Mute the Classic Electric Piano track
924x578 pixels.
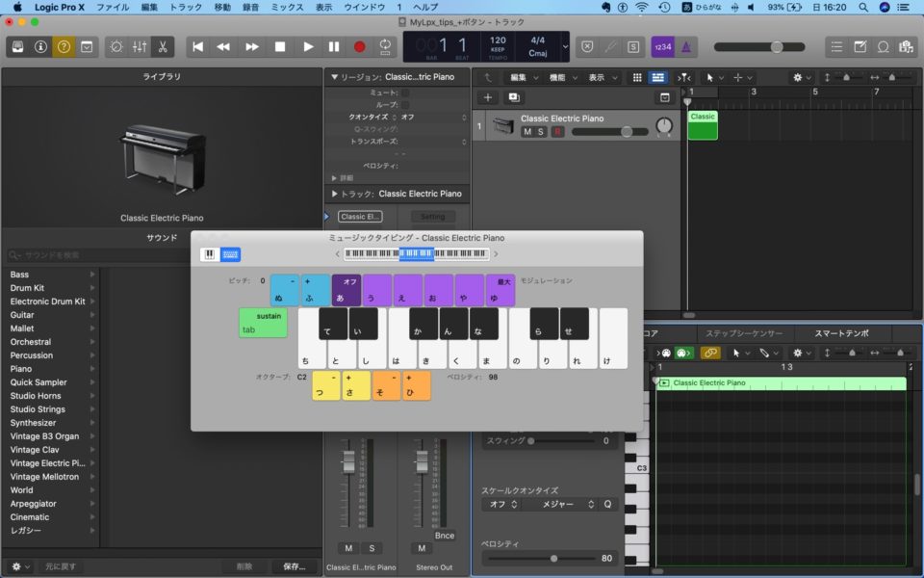[526, 132]
